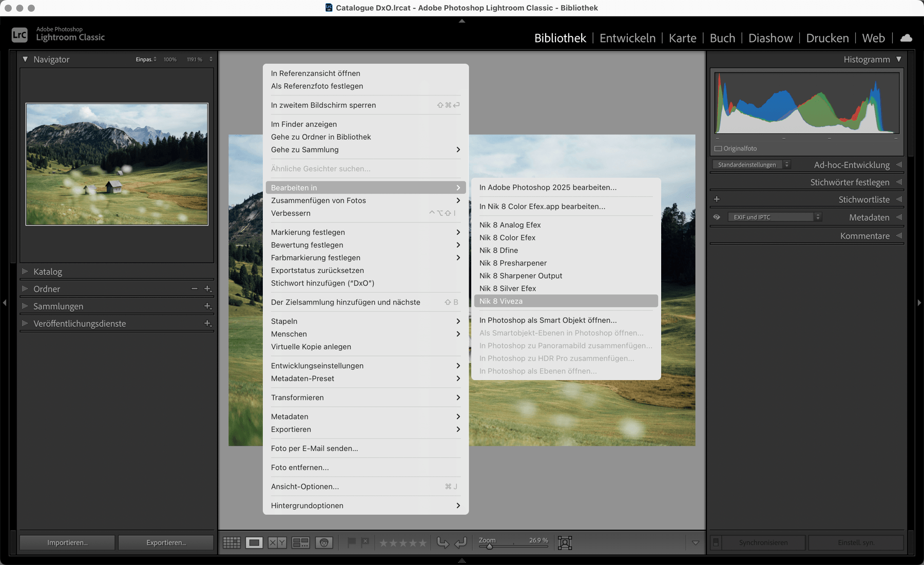Flag photo as picked
This screenshot has width=924, height=565.
(x=352, y=542)
